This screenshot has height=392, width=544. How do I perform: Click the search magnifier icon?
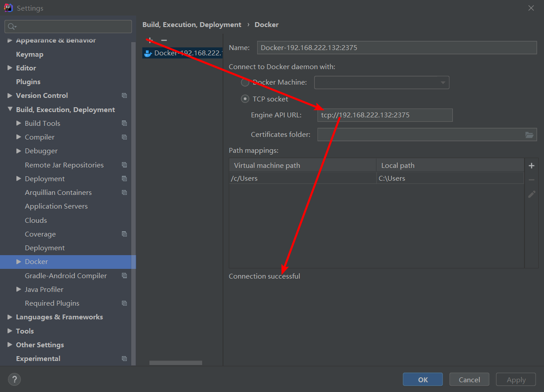[12, 27]
